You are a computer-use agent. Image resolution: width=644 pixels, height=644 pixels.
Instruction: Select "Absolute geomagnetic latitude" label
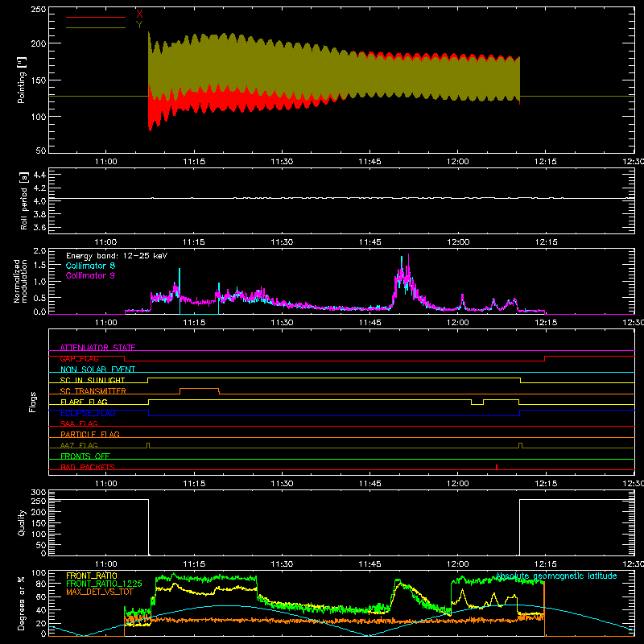556,576
